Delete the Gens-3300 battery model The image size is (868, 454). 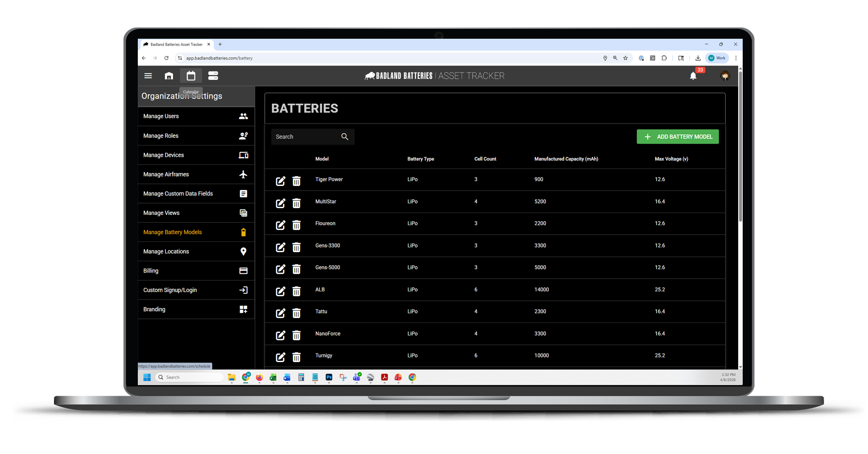(x=296, y=247)
